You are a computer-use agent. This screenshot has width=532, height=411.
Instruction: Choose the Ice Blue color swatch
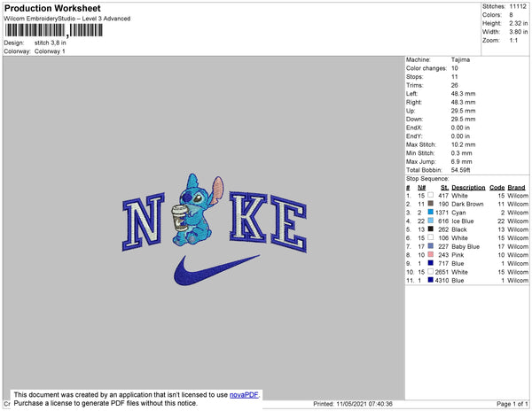[x=431, y=221]
